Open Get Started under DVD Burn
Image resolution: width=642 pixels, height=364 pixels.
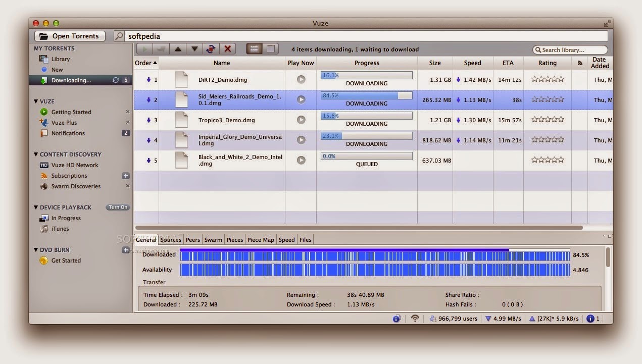66,261
